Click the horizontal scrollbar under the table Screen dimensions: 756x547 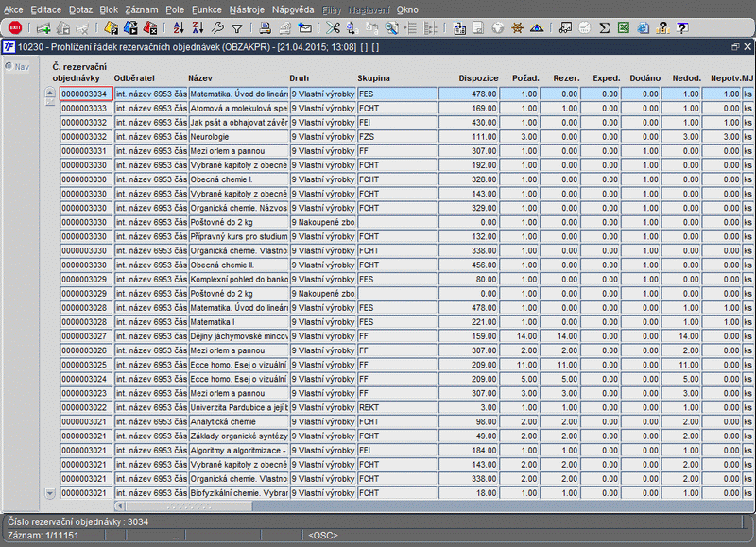click(x=189, y=505)
